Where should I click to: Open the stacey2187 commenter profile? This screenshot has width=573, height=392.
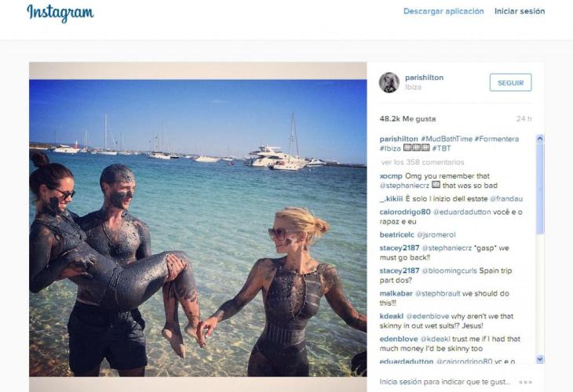(x=400, y=249)
